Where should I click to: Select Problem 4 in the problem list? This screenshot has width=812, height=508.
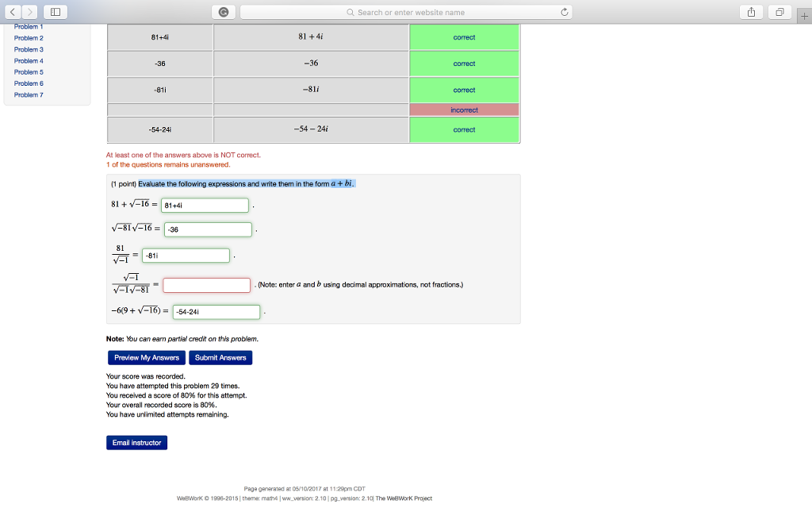pyautogui.click(x=28, y=60)
